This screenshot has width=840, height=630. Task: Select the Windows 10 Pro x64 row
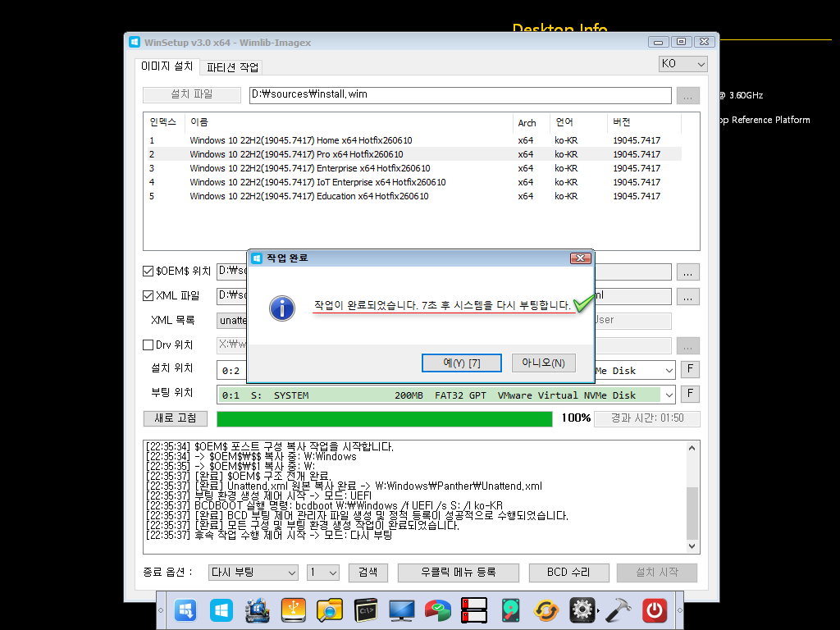coord(414,154)
